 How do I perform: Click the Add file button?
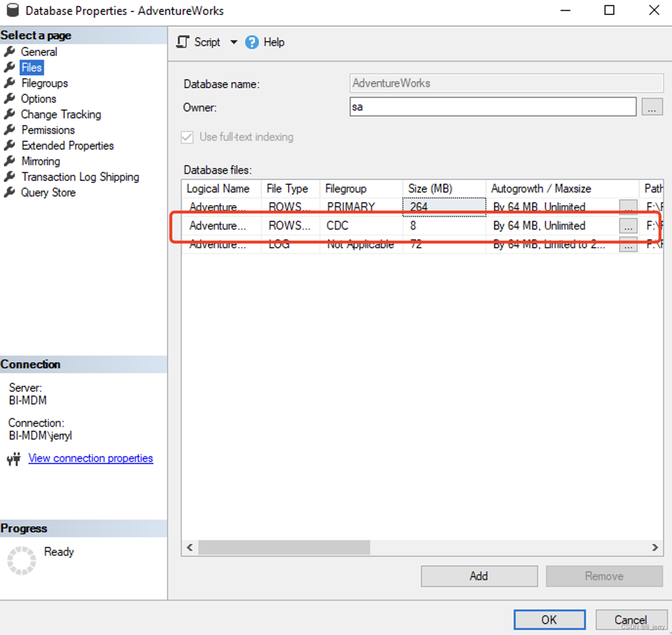point(479,576)
